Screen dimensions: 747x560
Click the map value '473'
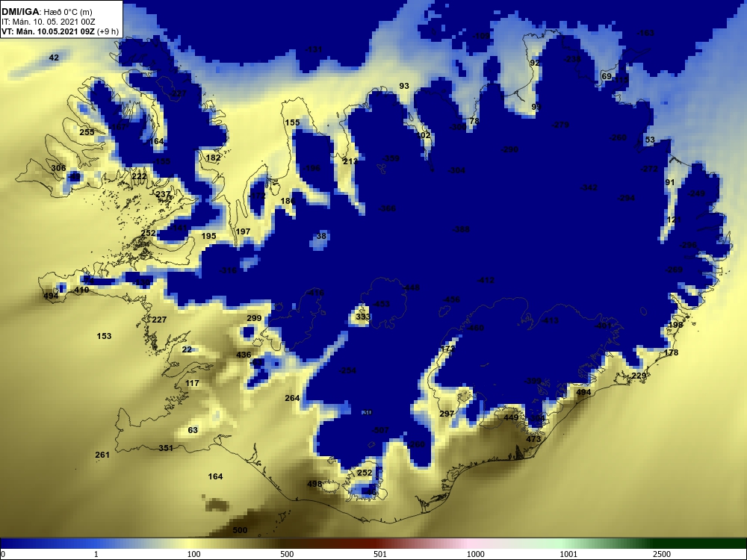point(533,439)
